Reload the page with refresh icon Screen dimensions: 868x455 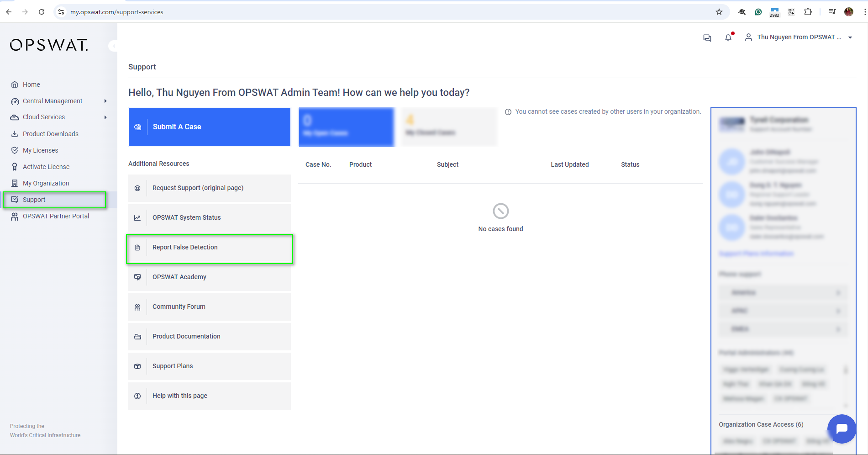coord(42,12)
